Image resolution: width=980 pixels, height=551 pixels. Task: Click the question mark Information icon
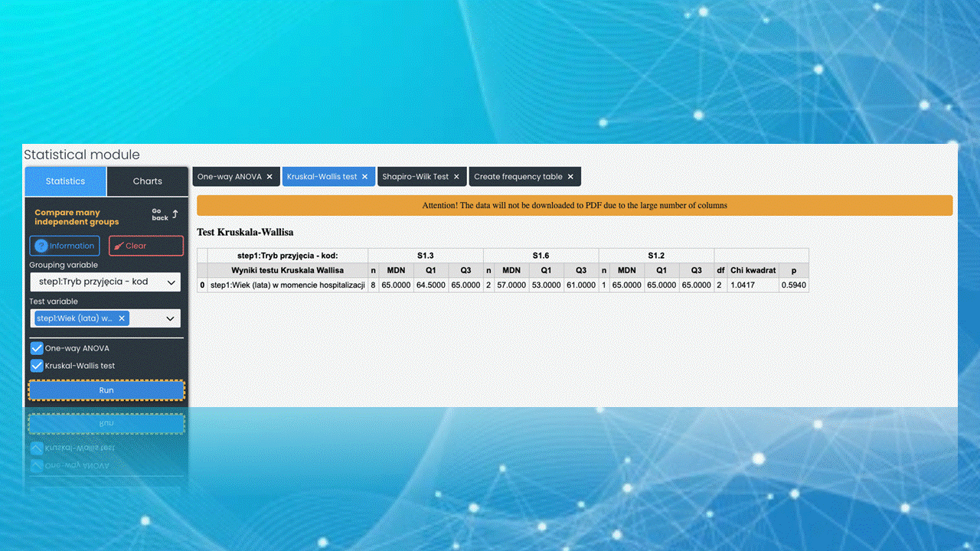coord(41,246)
